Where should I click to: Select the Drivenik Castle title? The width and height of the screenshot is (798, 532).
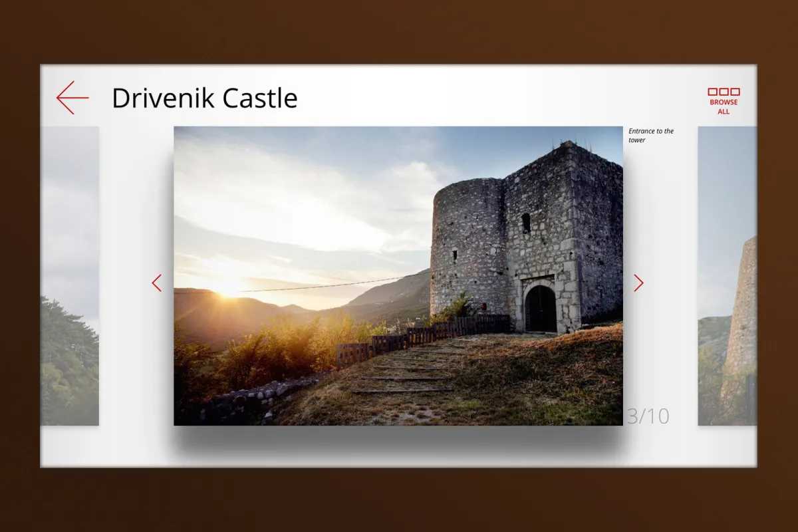pos(204,98)
